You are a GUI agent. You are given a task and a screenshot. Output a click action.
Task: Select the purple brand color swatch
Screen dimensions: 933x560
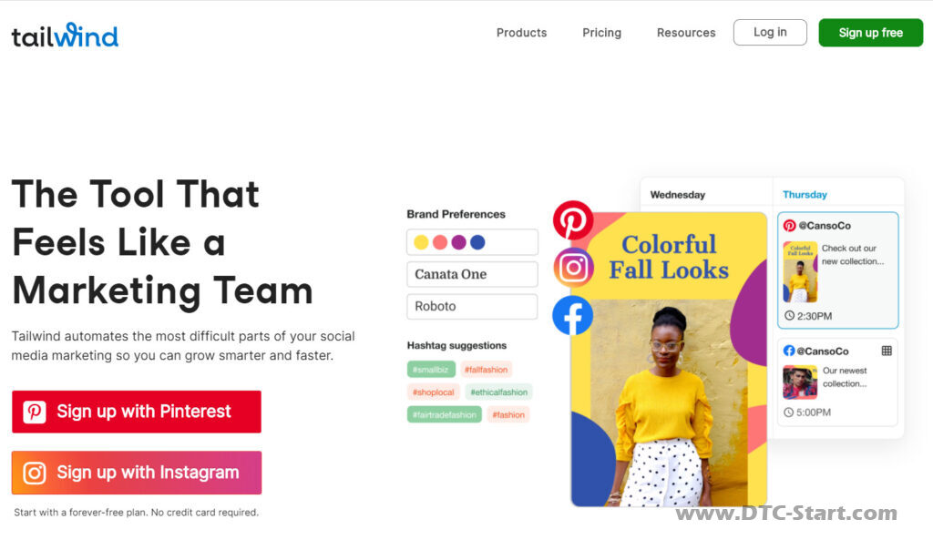(x=459, y=242)
